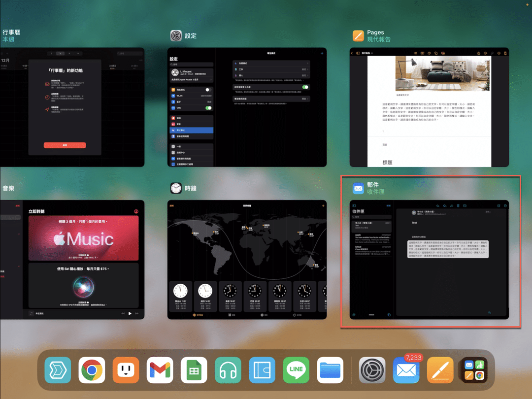Open Google Chrome from the dock
Image resolution: width=532 pixels, height=399 pixels.
92,370
